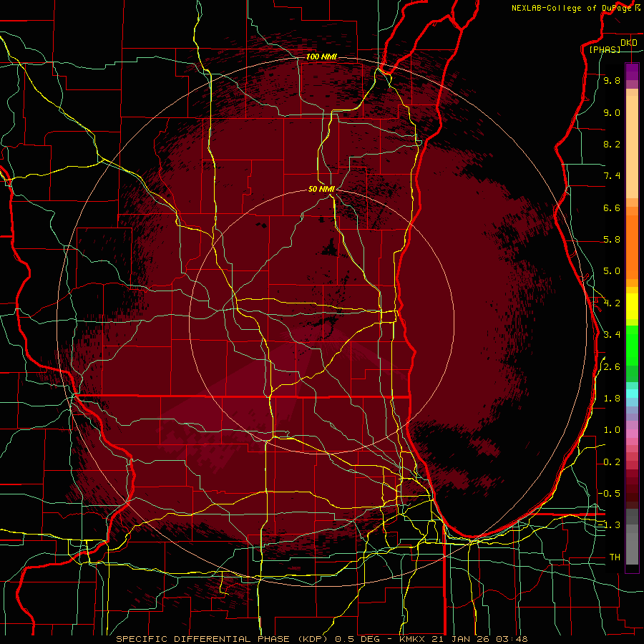This screenshot has width=644, height=644.
Task: Click the TH label on the color scale
Action: click(615, 557)
